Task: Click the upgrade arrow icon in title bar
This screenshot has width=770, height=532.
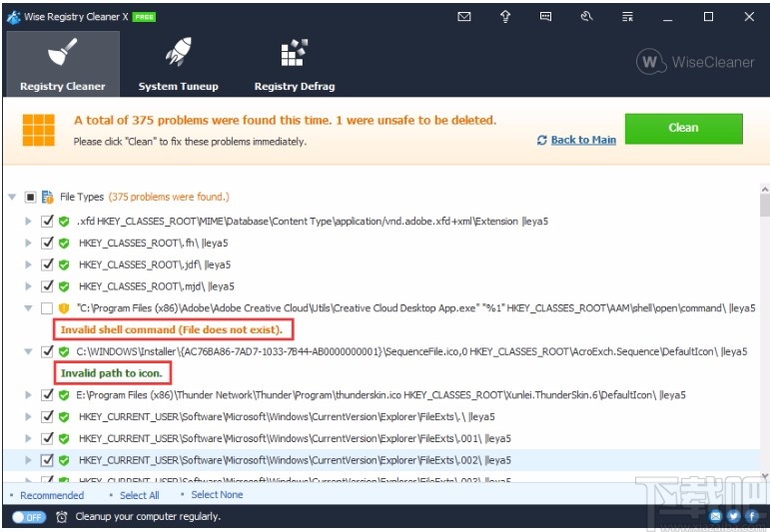Action: 504,17
